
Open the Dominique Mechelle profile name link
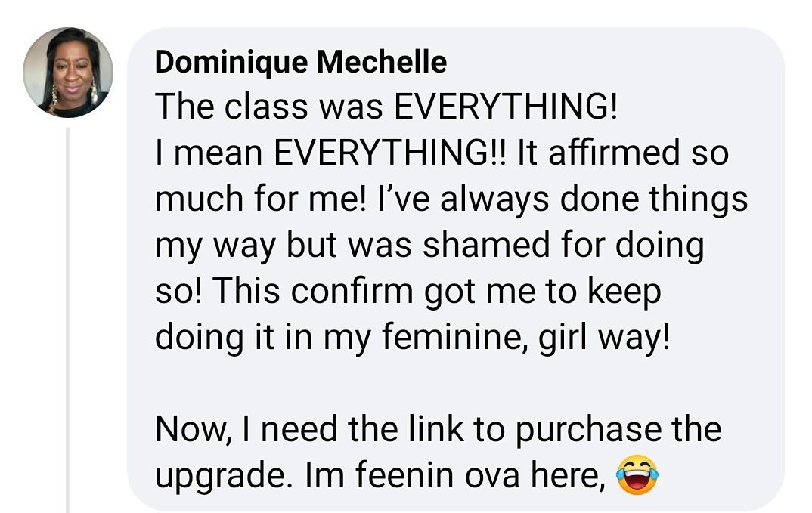pos(300,63)
